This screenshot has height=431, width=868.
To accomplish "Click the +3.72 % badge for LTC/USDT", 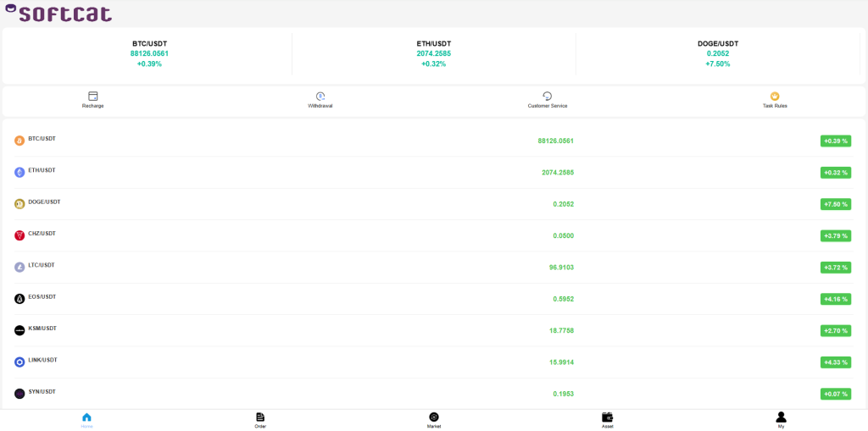I will pyautogui.click(x=836, y=268).
